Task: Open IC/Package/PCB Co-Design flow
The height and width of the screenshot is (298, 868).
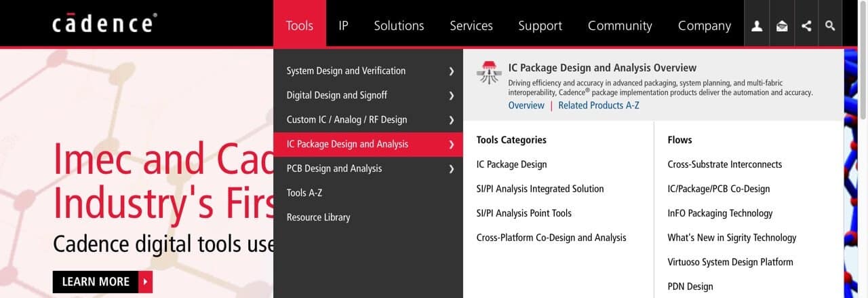Action: tap(719, 189)
